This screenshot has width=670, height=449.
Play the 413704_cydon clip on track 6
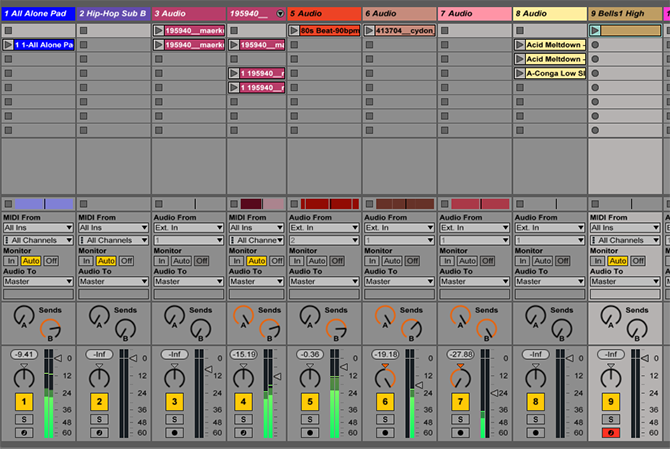pos(369,31)
